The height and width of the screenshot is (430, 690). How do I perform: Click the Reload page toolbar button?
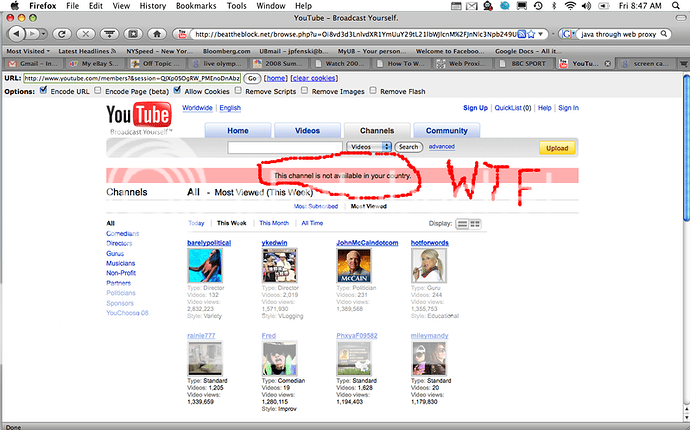pos(62,34)
